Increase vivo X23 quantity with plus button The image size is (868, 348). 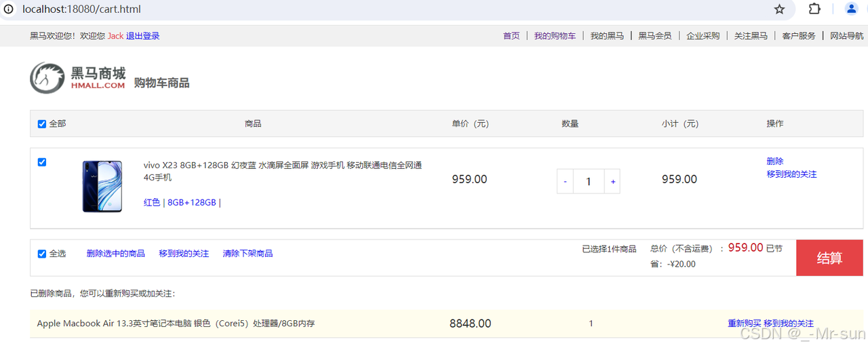[x=612, y=181]
